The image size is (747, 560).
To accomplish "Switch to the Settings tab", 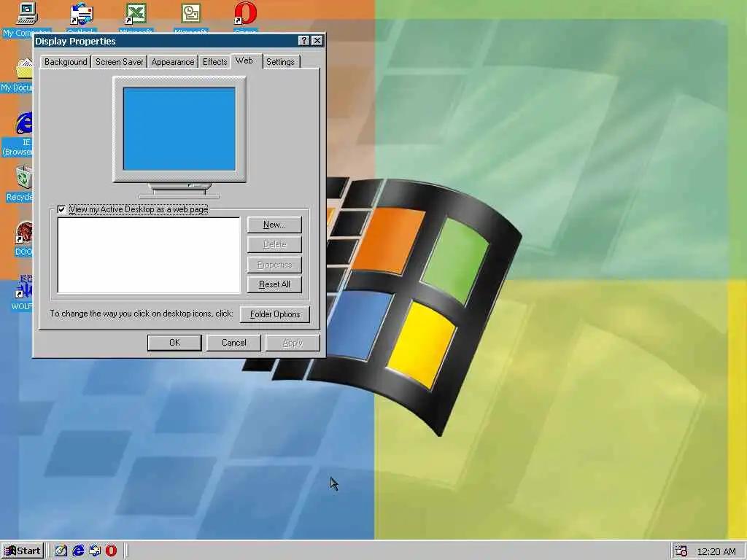I will pos(280,62).
